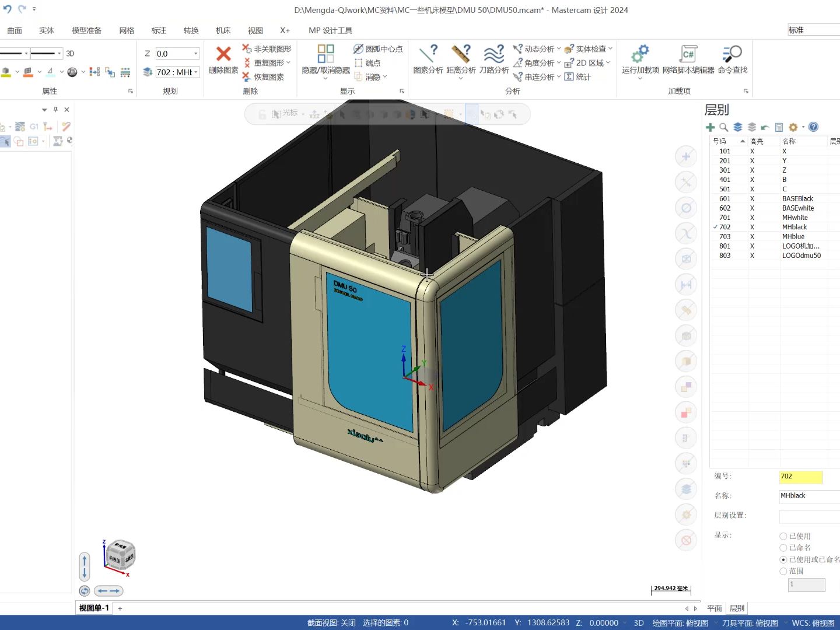Select the 已使用 (Used) radio button

tap(783, 536)
